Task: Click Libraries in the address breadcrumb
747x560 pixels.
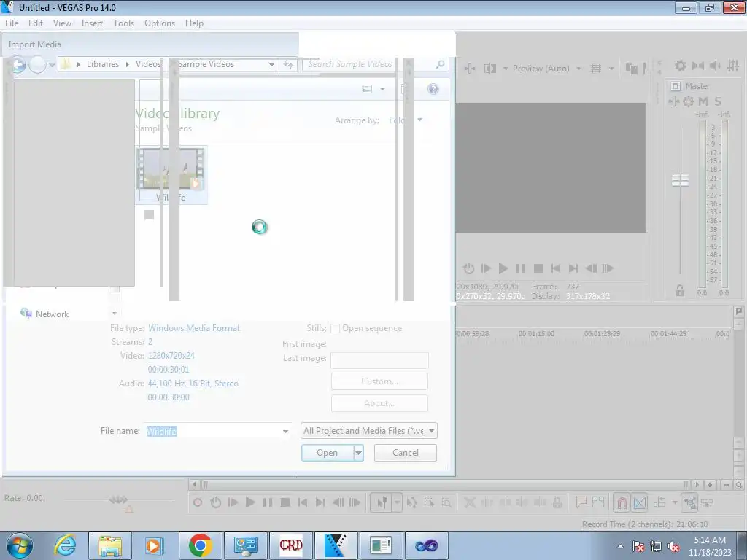Action: tap(103, 64)
